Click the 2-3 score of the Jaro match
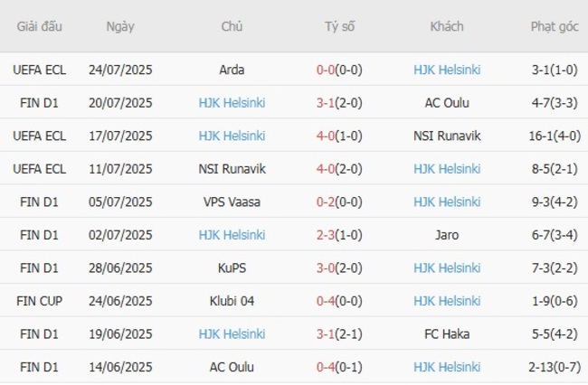Screen dimensions: 588x385 [x=327, y=235]
